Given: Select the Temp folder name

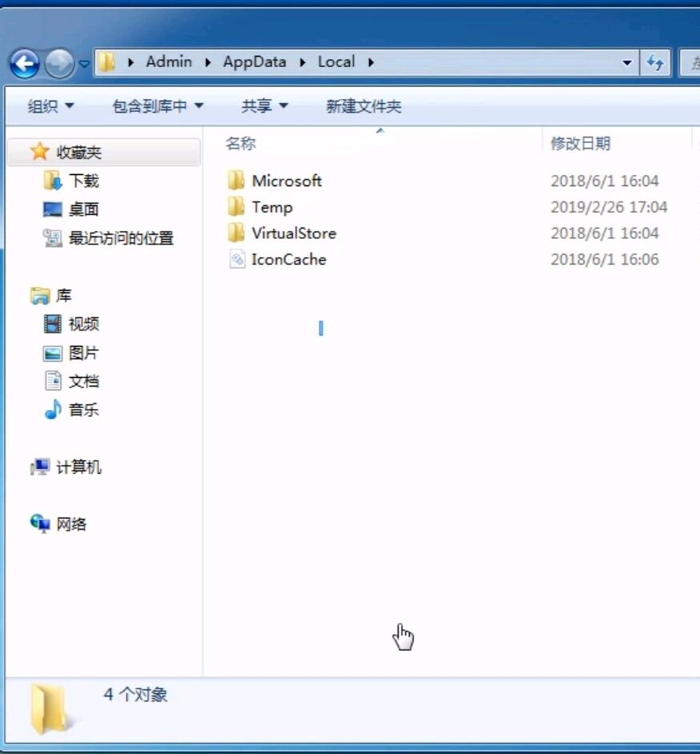Looking at the screenshot, I should [272, 207].
